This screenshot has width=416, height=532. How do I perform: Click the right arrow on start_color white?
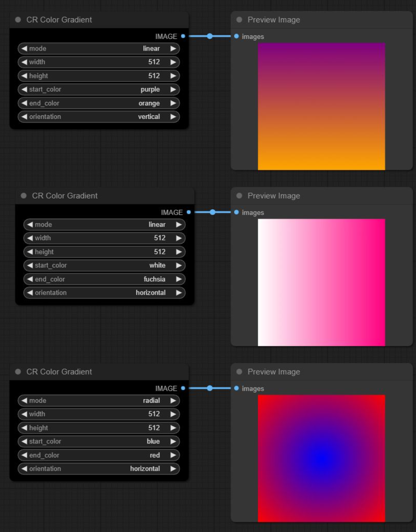179,265
